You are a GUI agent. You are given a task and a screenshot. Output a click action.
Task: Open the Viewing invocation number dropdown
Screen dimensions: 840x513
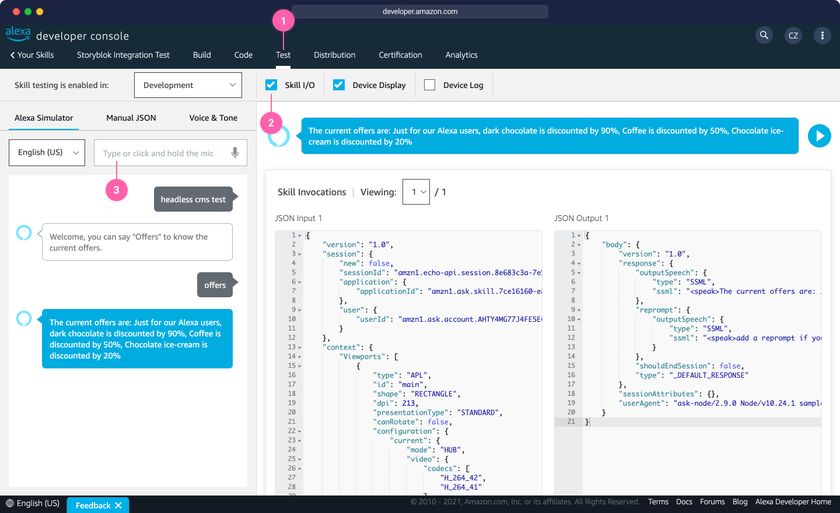[416, 192]
